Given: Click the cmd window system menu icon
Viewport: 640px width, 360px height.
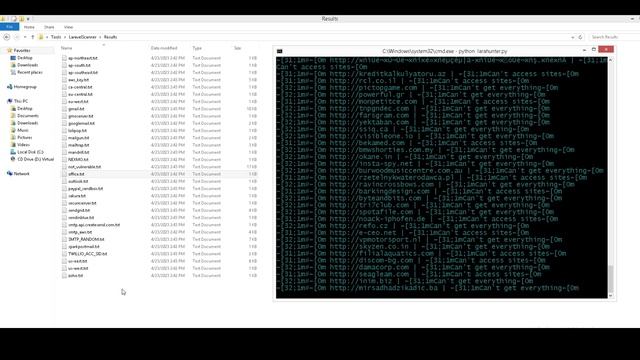Looking at the screenshot, I should [x=280, y=51].
